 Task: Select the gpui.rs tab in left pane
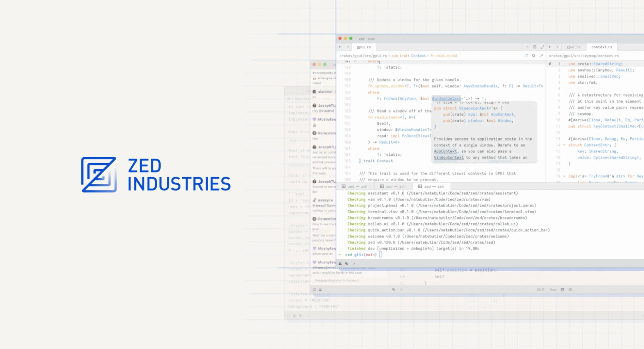click(x=364, y=47)
